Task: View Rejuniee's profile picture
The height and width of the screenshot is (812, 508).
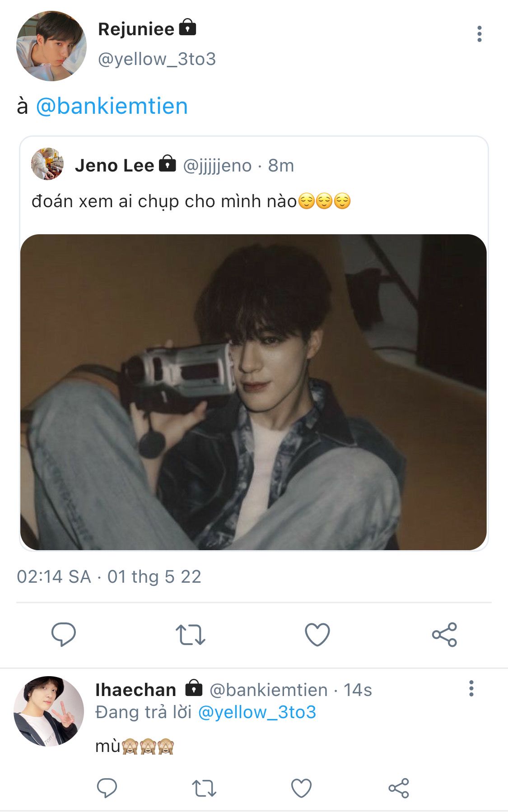Action: [x=51, y=46]
